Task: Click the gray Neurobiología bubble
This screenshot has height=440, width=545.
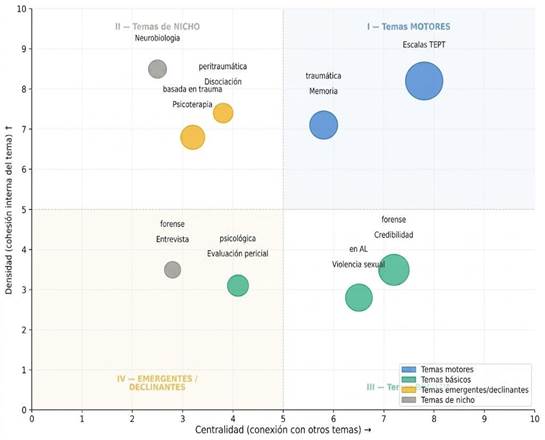Action: tap(157, 69)
